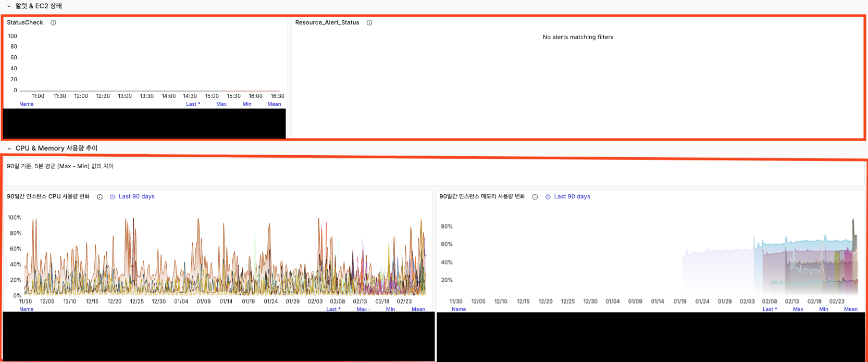Open the StatusCheck panel title menu
Screen dimensions: 868x362
point(25,23)
